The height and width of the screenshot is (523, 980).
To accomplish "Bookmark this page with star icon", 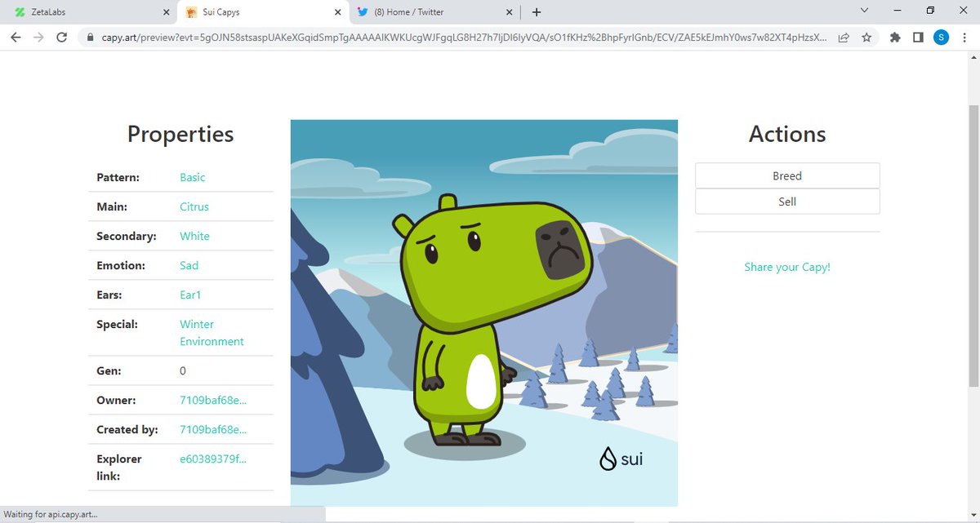I will pyautogui.click(x=866, y=38).
